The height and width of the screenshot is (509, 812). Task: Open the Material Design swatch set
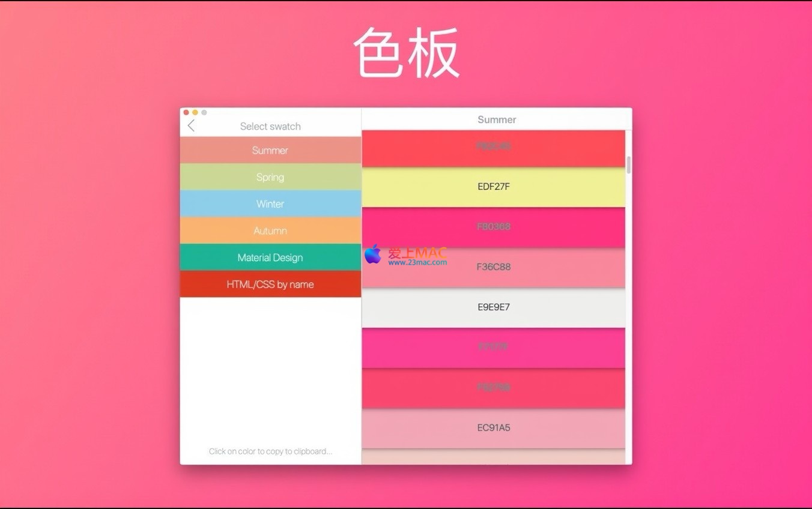pyautogui.click(x=270, y=258)
